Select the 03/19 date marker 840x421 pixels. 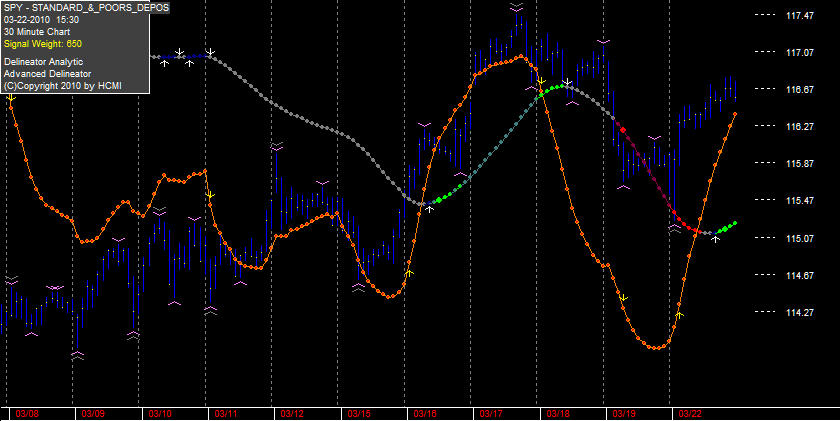coord(624,414)
